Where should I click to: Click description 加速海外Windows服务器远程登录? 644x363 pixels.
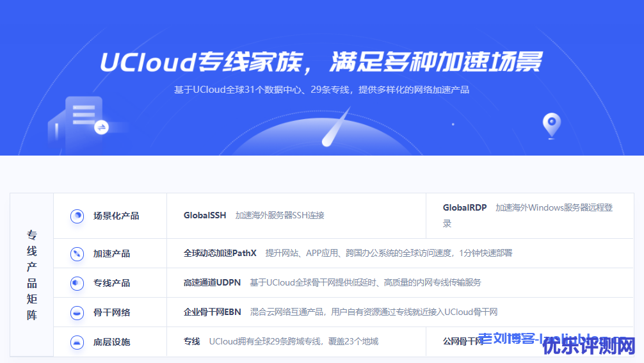527,216
